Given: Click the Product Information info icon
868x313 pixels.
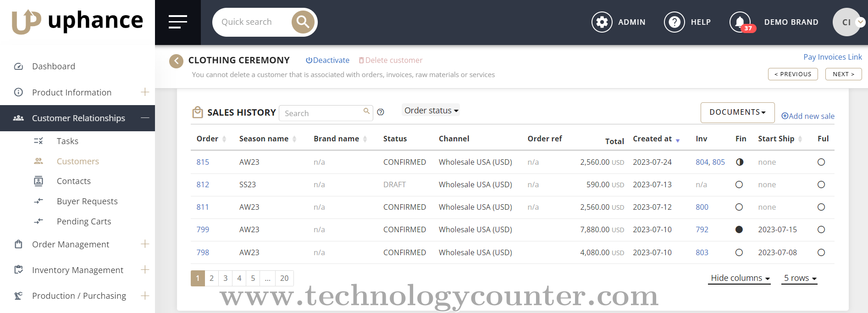Looking at the screenshot, I should (18, 92).
